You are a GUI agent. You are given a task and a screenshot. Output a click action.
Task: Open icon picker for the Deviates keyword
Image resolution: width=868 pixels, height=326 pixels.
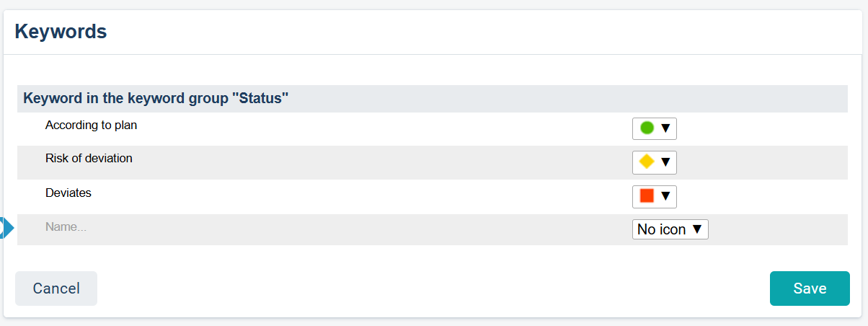click(x=655, y=196)
